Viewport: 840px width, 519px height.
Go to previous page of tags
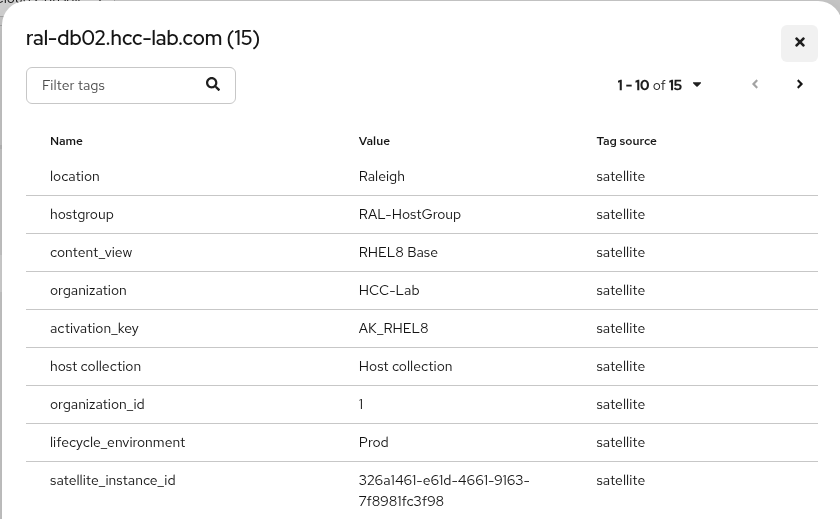(x=755, y=85)
